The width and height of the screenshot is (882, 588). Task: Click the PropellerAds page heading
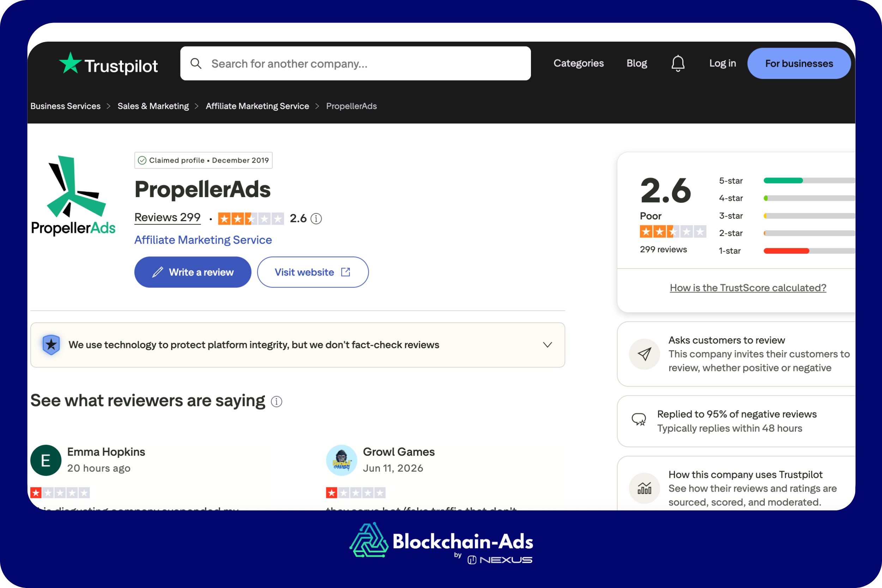point(203,189)
